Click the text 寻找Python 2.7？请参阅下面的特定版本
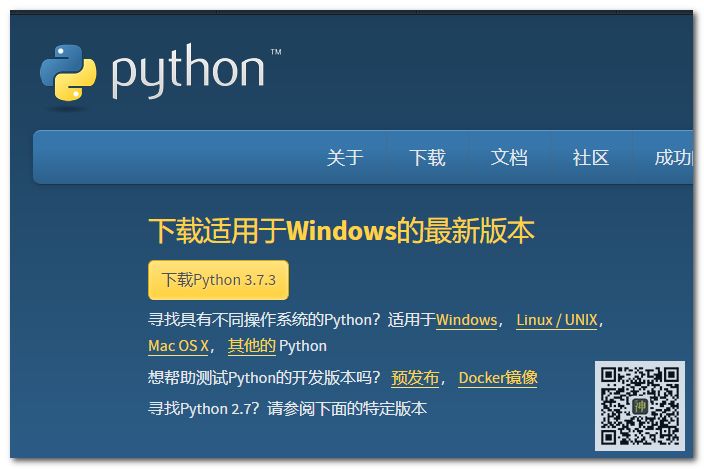The image size is (704, 469). click(287, 408)
